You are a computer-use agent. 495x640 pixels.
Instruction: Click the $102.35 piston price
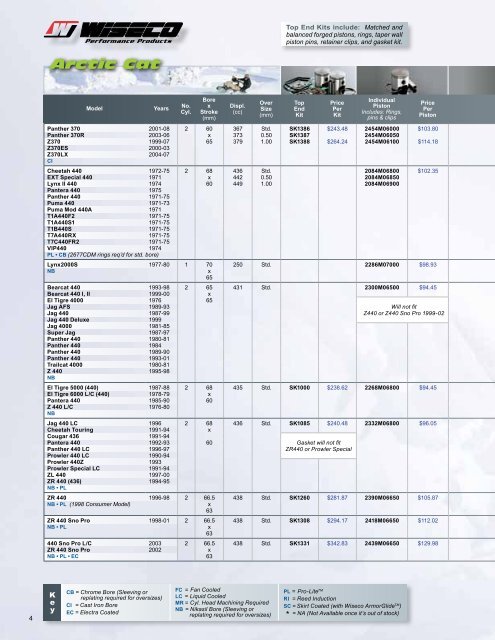428,171
